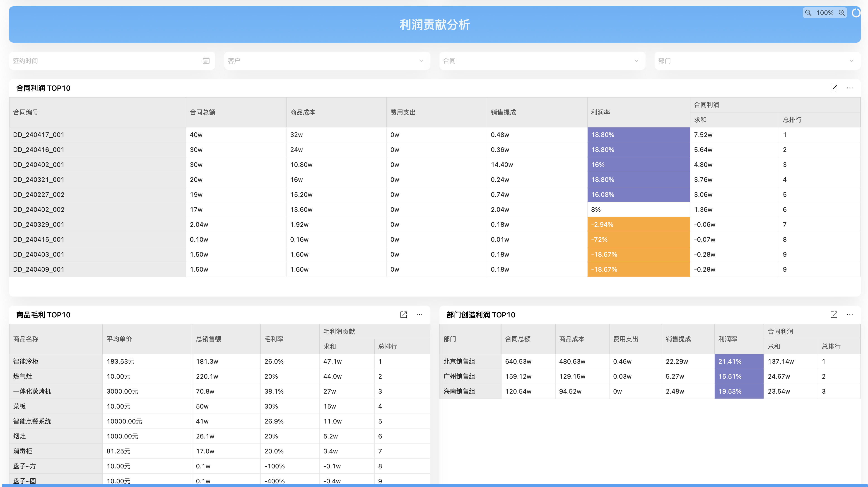Click the orange -2.94% profit rate cell

(x=639, y=224)
